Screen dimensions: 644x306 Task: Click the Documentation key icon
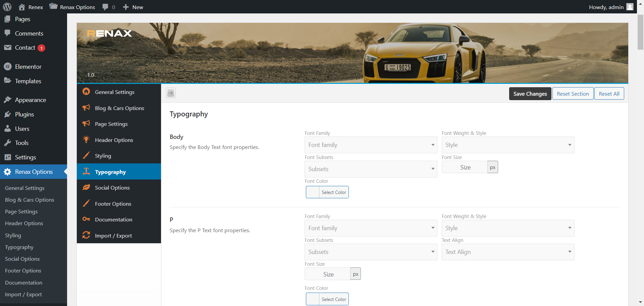pyautogui.click(x=86, y=219)
